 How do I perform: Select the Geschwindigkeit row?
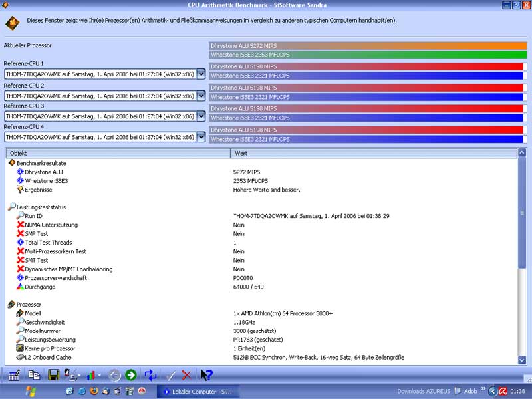(x=41, y=322)
